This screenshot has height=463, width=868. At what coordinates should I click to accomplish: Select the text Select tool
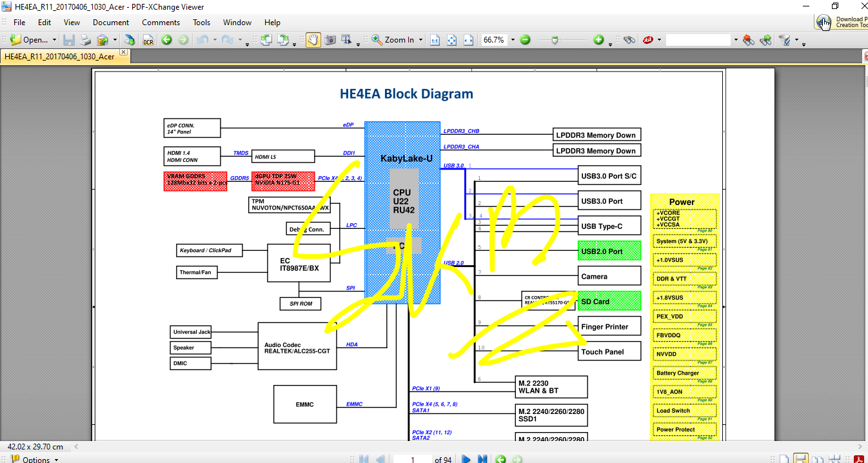tap(346, 40)
